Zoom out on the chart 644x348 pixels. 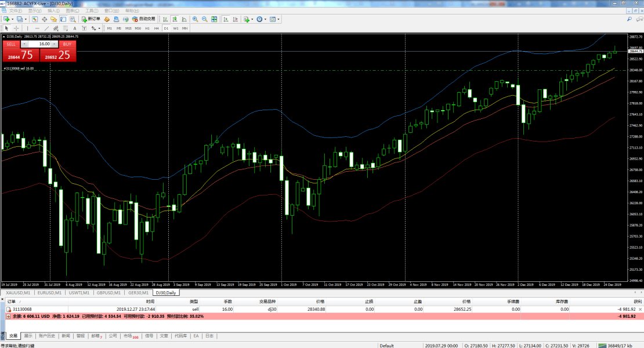point(204,19)
